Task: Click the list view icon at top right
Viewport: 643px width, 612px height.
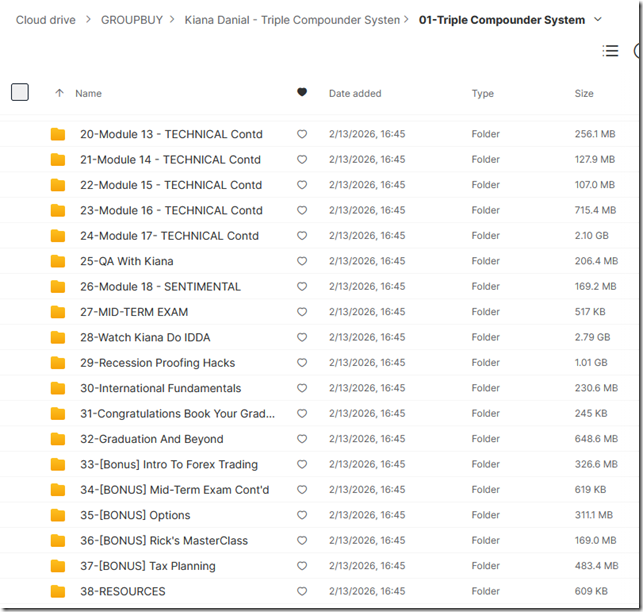Action: 610,51
